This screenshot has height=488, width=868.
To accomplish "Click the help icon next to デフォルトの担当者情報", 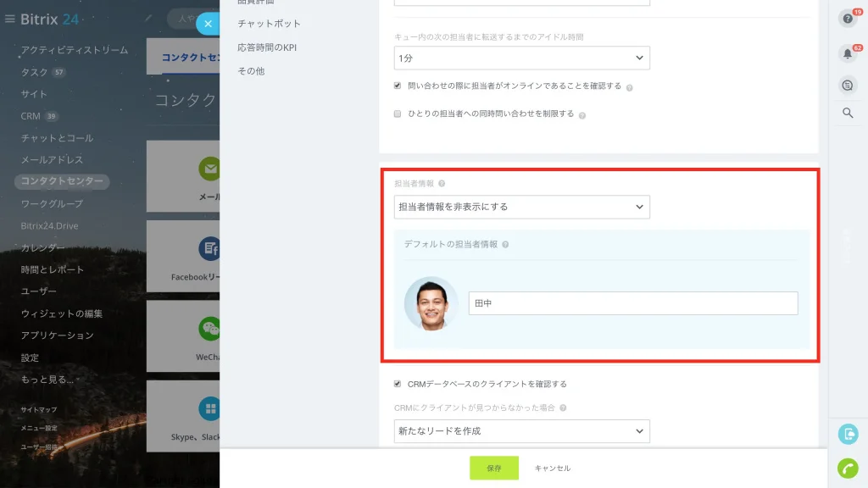I will coord(505,244).
